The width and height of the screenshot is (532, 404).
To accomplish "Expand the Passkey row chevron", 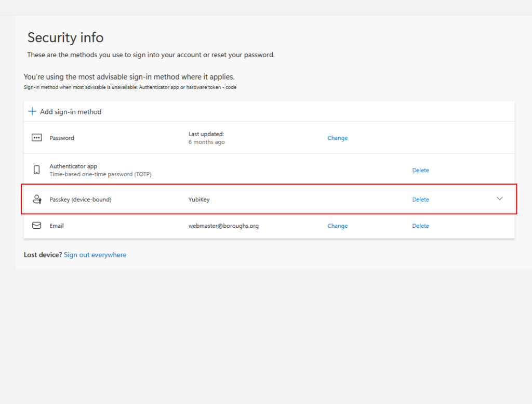I will (500, 199).
